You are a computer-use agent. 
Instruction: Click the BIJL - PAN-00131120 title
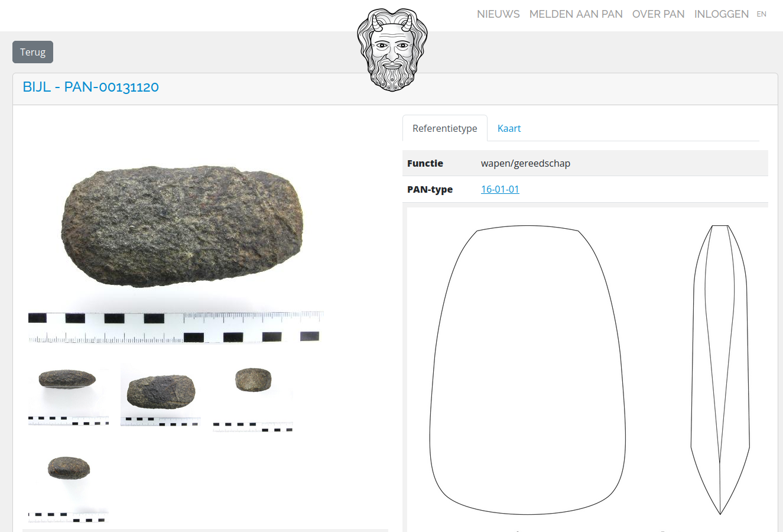90,87
